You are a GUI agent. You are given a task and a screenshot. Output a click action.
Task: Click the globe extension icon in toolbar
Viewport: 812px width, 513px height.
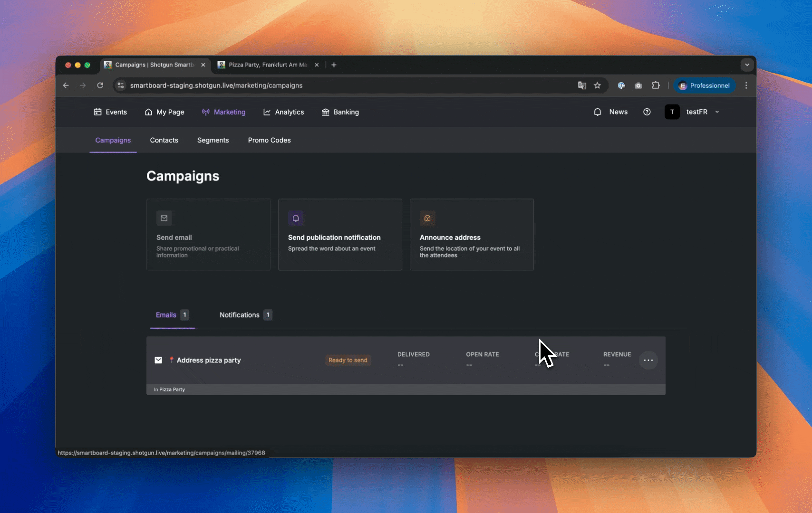coord(621,85)
